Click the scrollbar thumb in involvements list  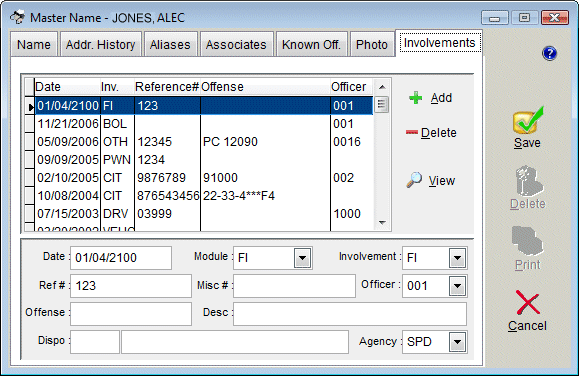coord(382,105)
